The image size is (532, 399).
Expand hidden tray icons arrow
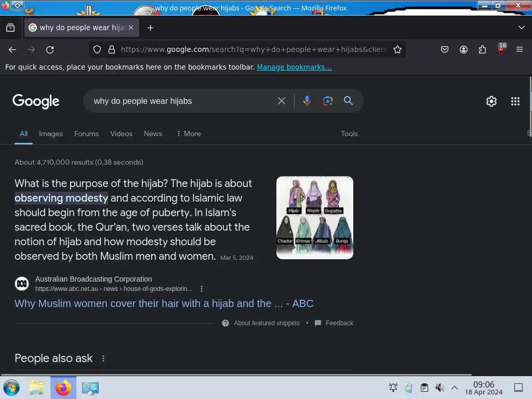455,388
